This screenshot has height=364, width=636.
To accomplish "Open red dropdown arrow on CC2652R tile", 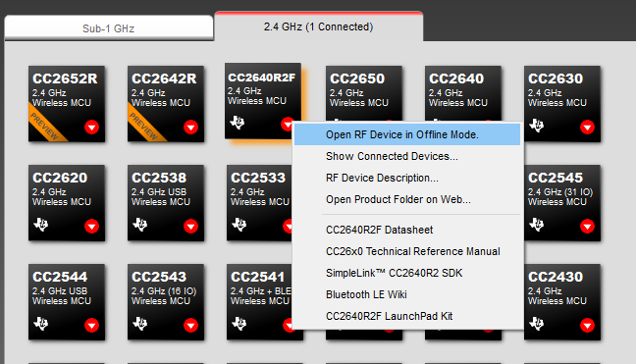I will 91,128.
